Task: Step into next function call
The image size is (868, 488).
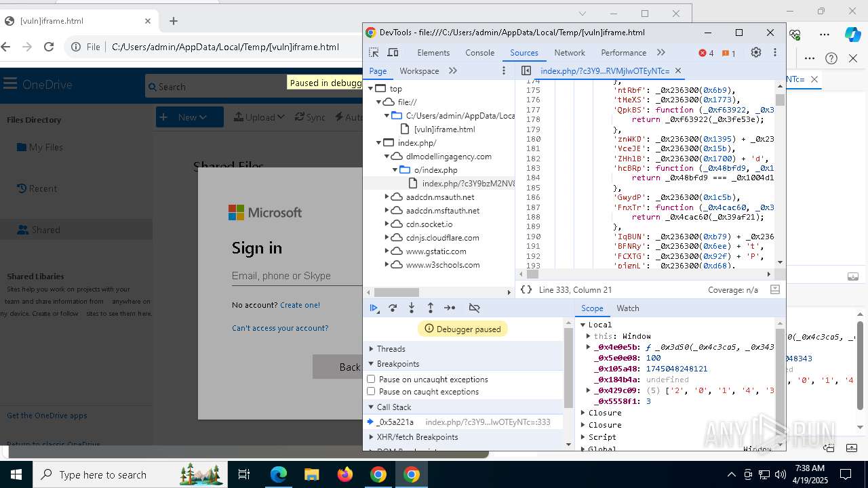Action: click(412, 308)
